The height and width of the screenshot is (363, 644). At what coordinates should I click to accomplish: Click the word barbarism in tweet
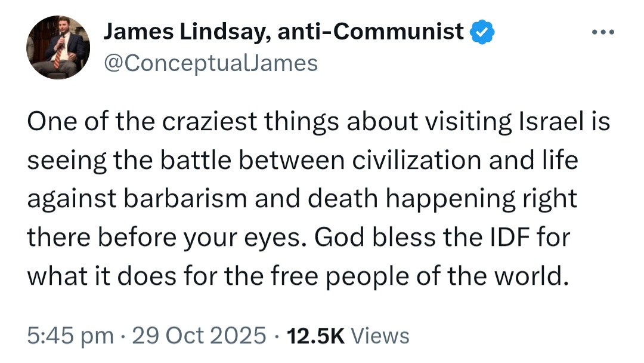(185, 199)
